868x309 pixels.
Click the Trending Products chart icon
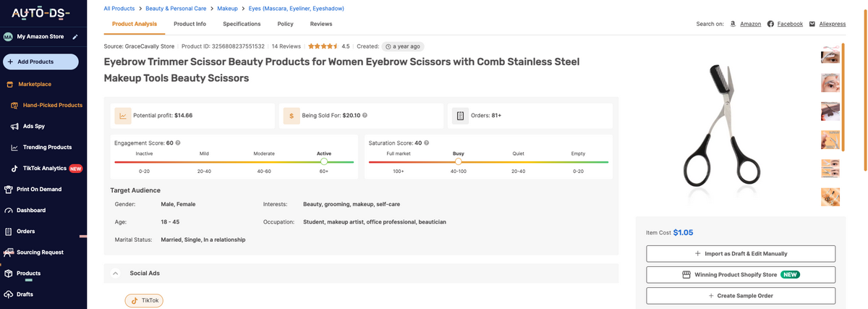coord(14,147)
